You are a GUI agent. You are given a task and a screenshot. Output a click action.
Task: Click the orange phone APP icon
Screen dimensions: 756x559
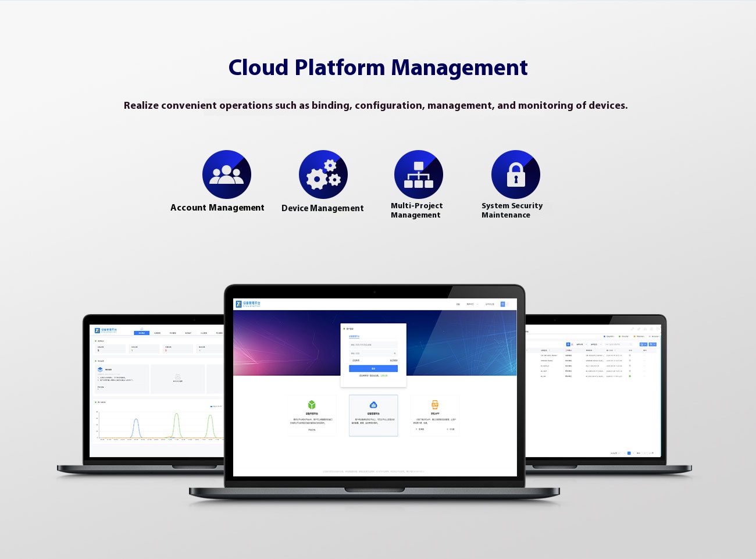(434, 405)
